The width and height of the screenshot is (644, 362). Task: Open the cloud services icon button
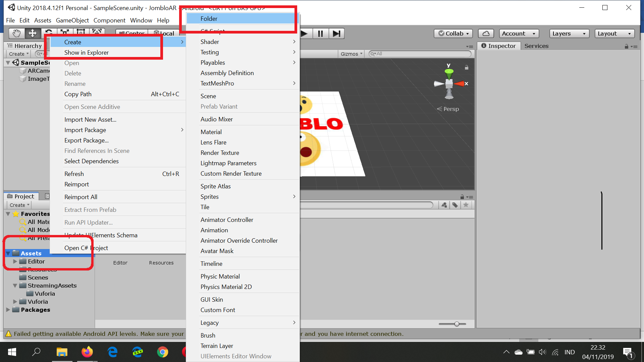(486, 34)
